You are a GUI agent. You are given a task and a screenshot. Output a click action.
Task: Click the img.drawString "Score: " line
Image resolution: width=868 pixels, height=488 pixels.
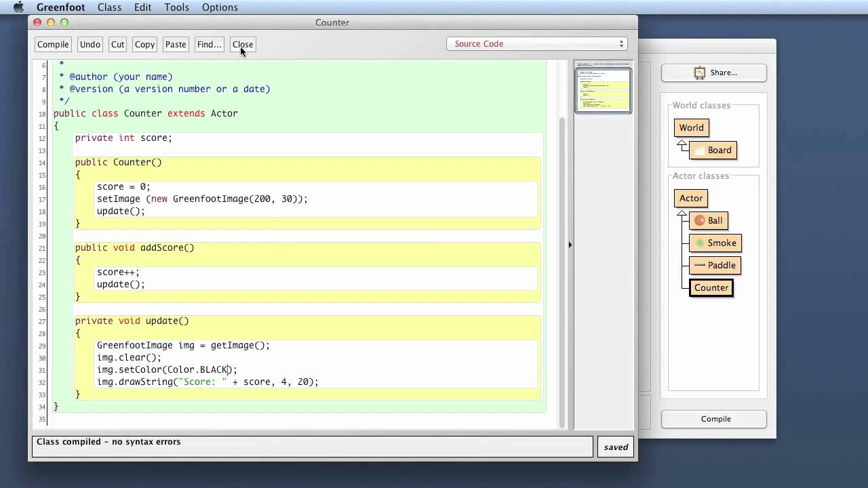point(208,382)
